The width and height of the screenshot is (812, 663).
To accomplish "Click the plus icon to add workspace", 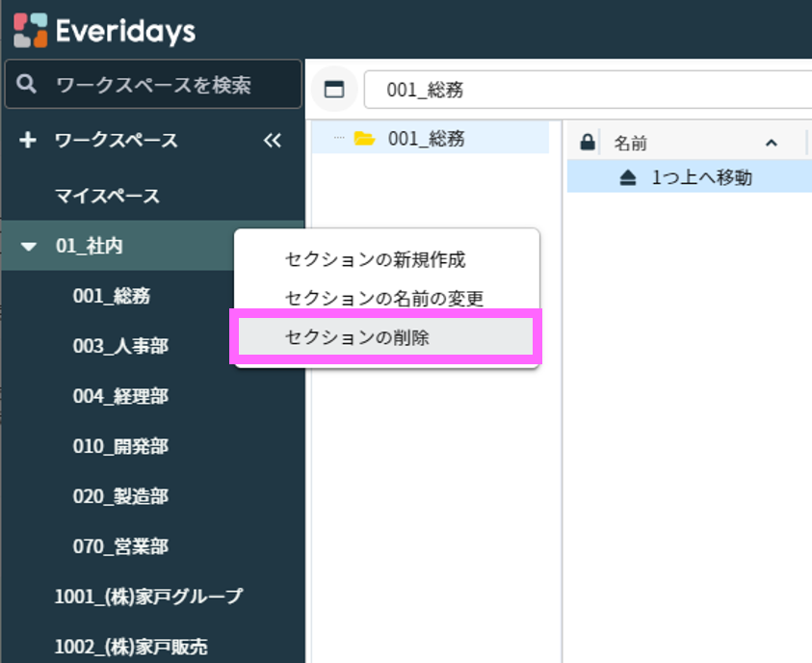I will tap(28, 141).
